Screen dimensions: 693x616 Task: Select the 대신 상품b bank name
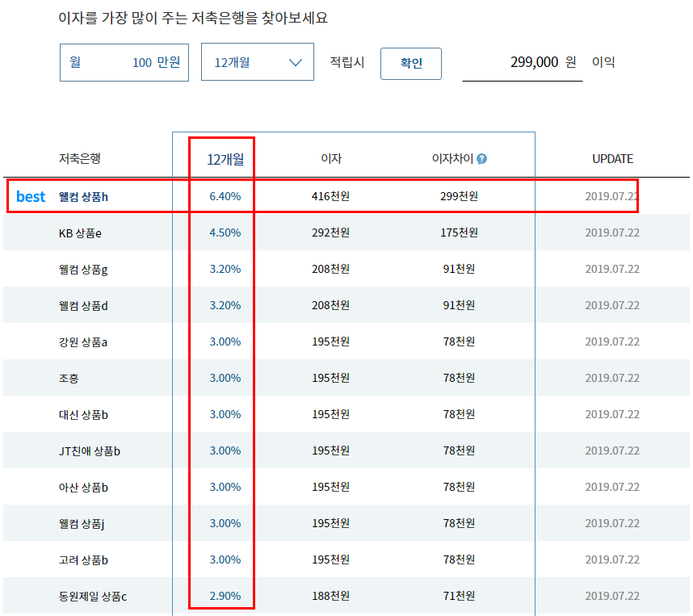pyautogui.click(x=83, y=414)
